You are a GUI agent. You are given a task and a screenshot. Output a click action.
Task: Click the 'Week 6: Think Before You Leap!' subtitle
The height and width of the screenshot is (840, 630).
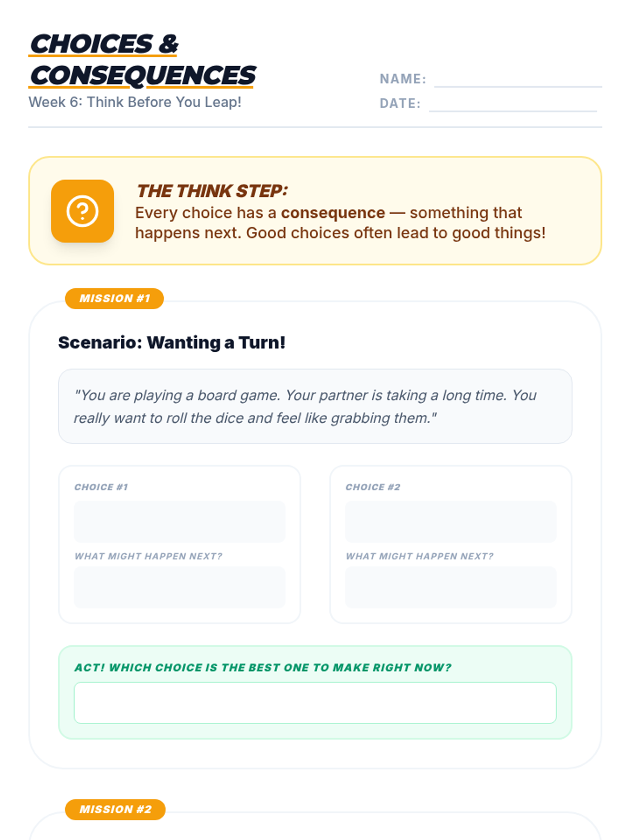[x=135, y=102]
